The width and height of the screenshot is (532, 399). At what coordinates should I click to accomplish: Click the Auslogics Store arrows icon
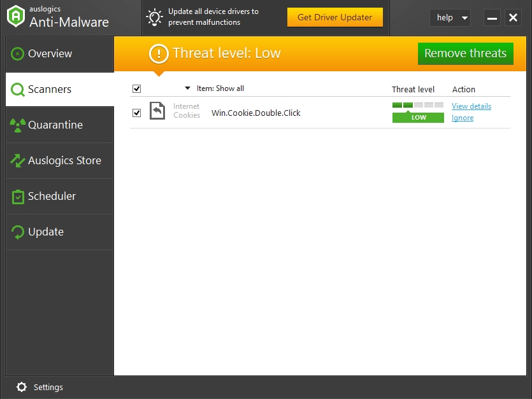click(x=18, y=161)
